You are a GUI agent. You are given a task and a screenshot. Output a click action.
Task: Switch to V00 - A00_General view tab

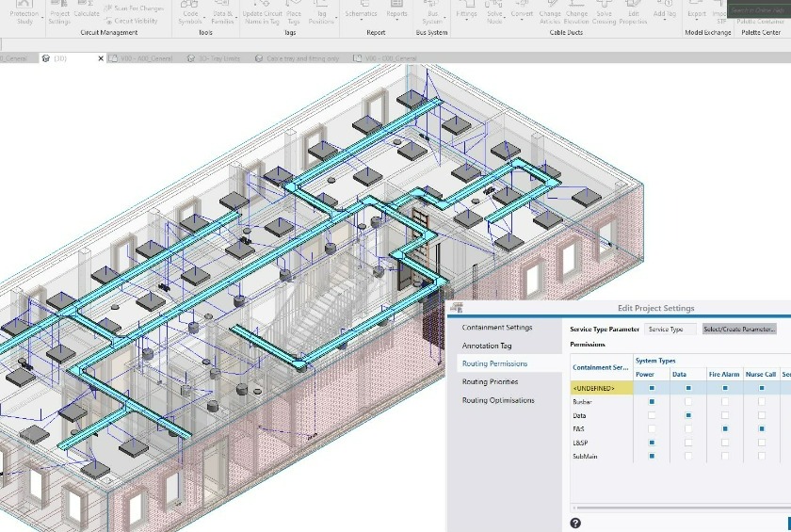[x=141, y=58]
